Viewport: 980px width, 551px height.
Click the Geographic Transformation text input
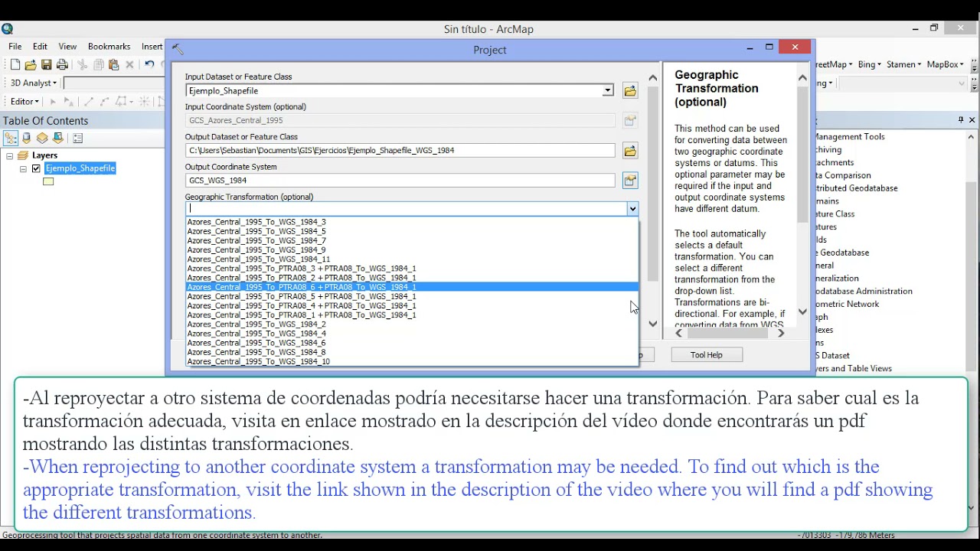(x=406, y=209)
